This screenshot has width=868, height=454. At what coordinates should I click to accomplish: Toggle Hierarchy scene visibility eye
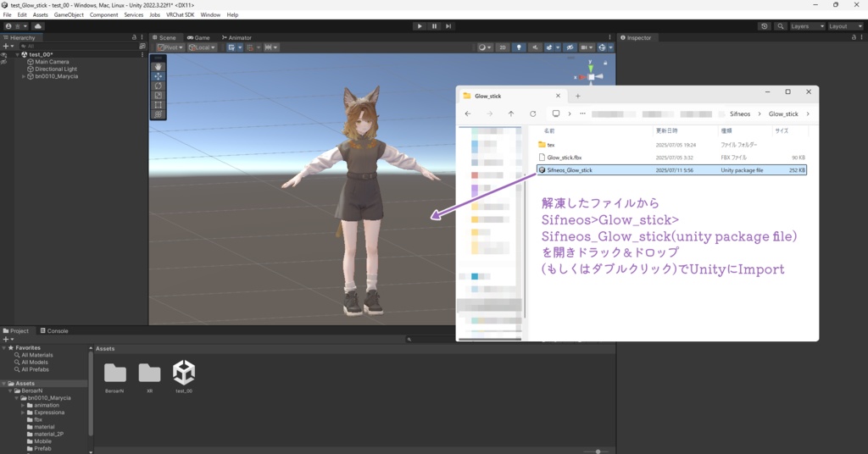point(4,55)
